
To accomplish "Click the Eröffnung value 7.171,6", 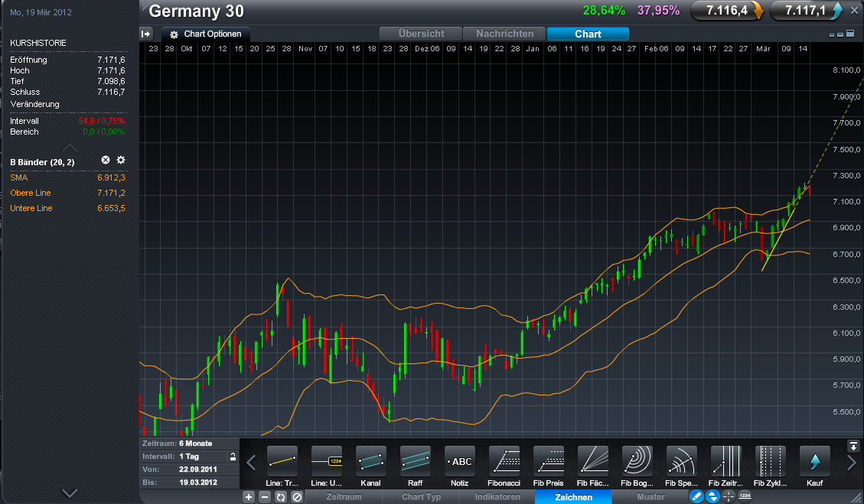I will click(x=111, y=60).
